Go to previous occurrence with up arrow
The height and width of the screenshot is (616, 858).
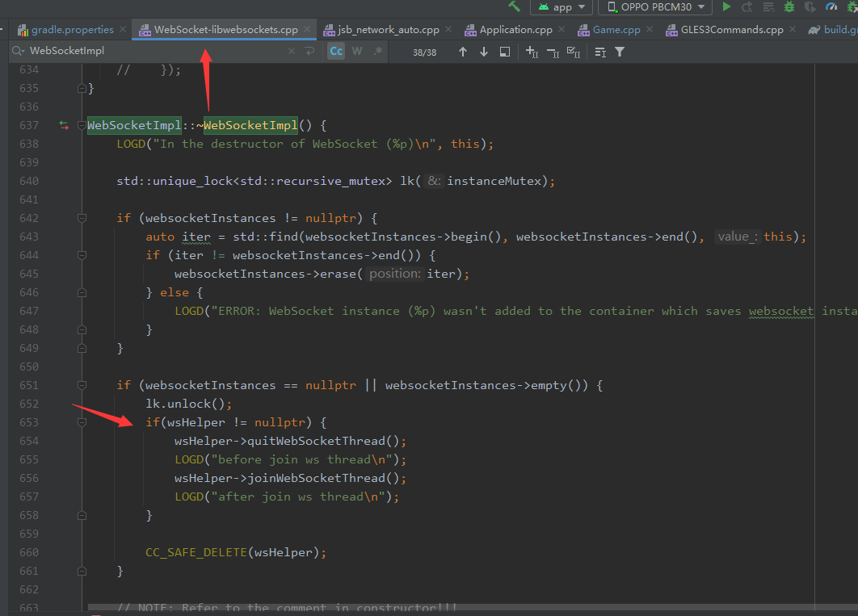pyautogui.click(x=463, y=52)
